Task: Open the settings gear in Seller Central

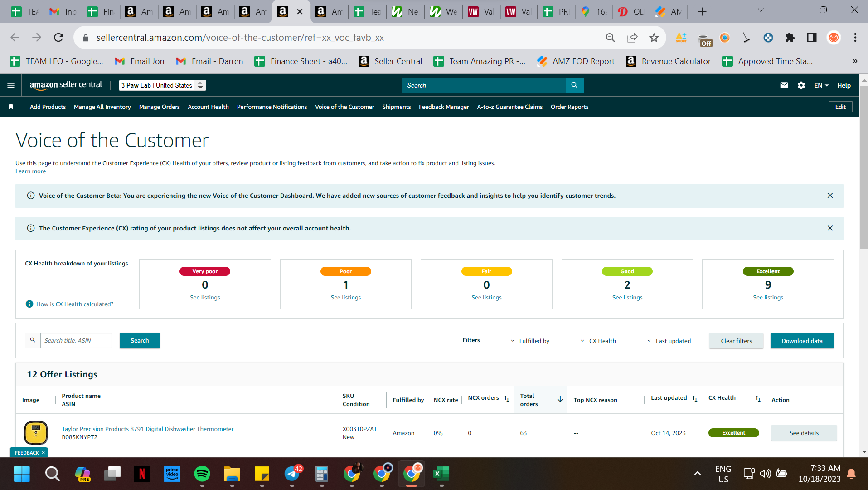Action: (x=801, y=85)
